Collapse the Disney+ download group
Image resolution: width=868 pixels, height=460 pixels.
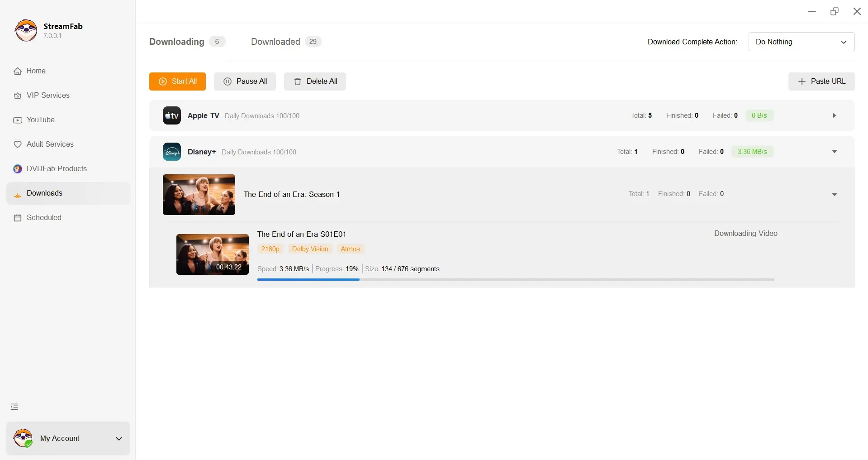pyautogui.click(x=835, y=152)
